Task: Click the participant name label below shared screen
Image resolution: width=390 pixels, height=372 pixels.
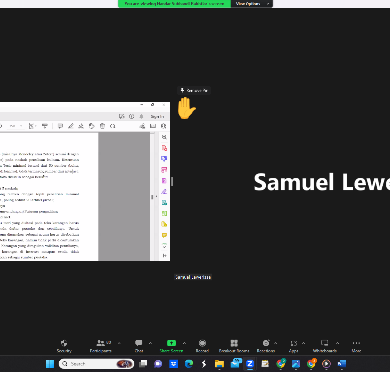Action: (193, 277)
